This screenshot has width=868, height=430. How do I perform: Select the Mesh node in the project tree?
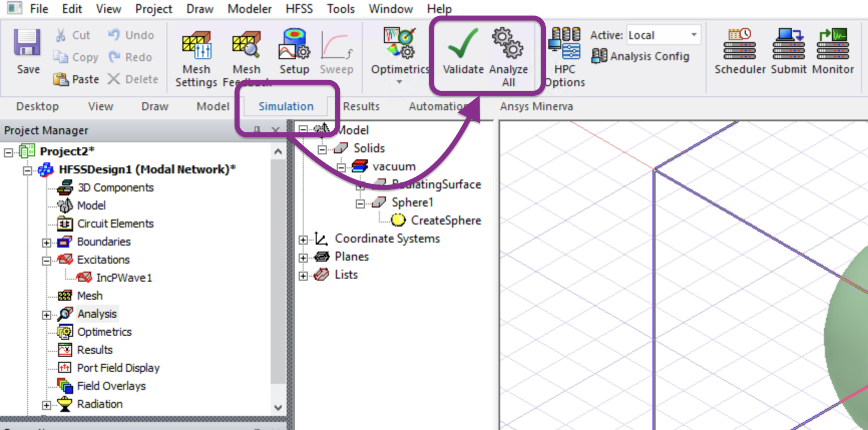point(90,296)
